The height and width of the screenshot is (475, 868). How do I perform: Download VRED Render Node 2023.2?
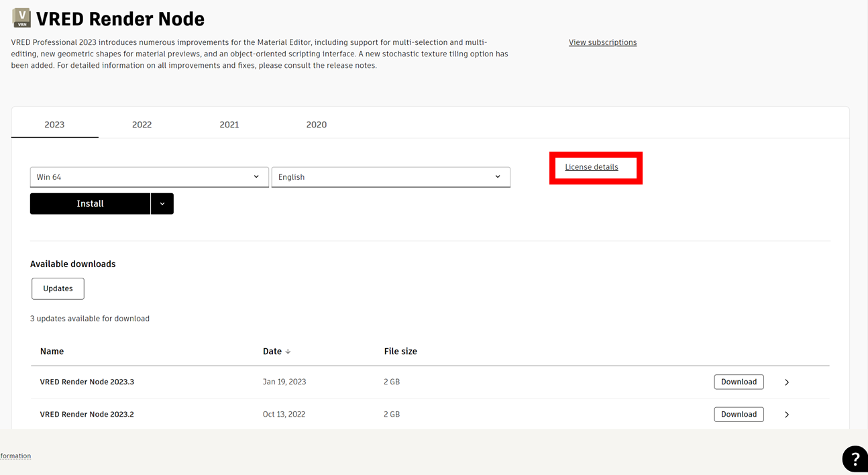point(739,414)
